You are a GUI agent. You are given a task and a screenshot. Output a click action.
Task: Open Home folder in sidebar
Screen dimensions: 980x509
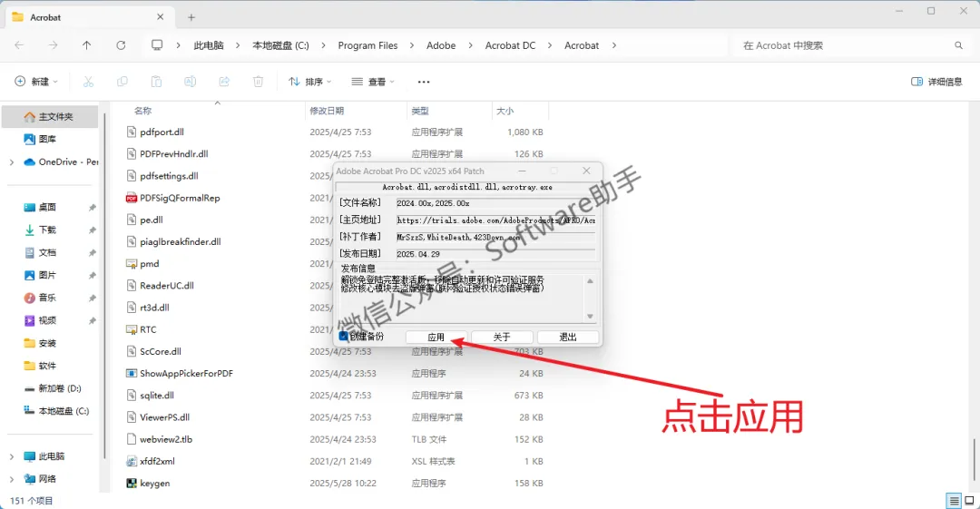50,116
